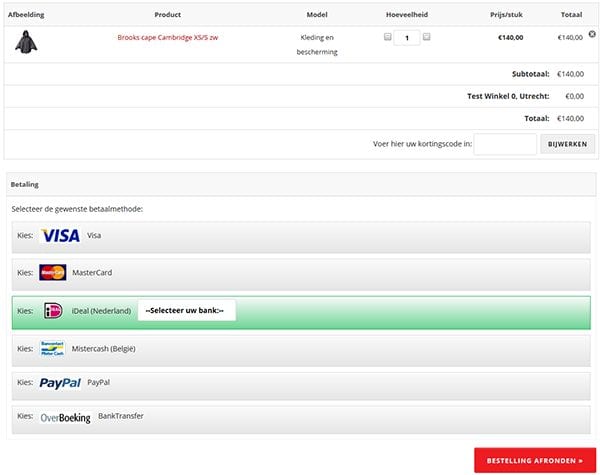
Task: Choose the Visa text label
Action: pos(94,235)
